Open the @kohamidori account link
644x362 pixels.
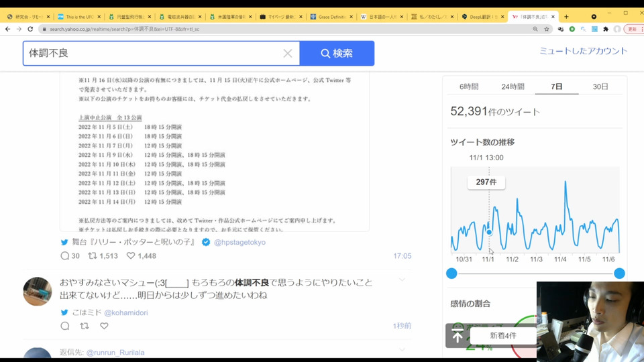tap(125, 313)
